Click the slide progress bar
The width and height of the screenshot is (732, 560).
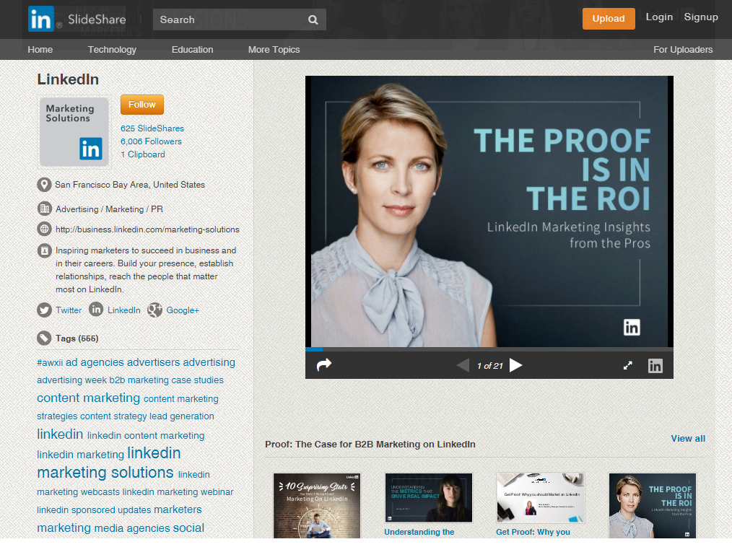click(x=489, y=349)
